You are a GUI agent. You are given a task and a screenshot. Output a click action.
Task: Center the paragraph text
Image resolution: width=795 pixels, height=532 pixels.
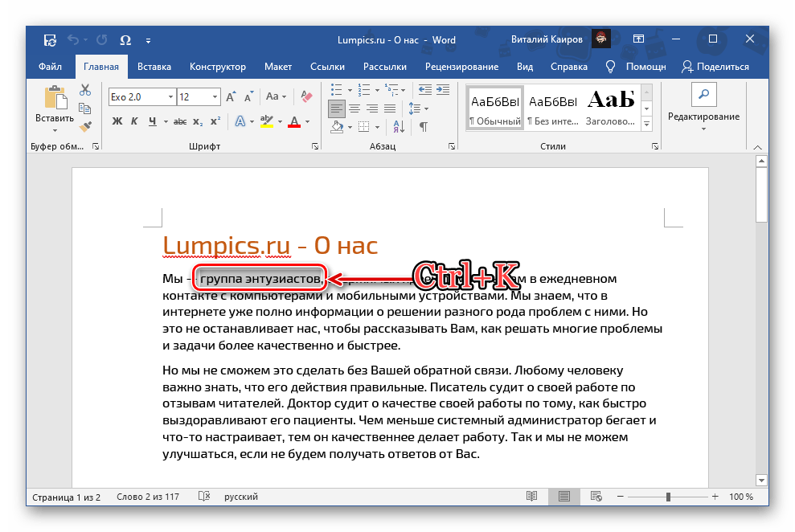(354, 108)
